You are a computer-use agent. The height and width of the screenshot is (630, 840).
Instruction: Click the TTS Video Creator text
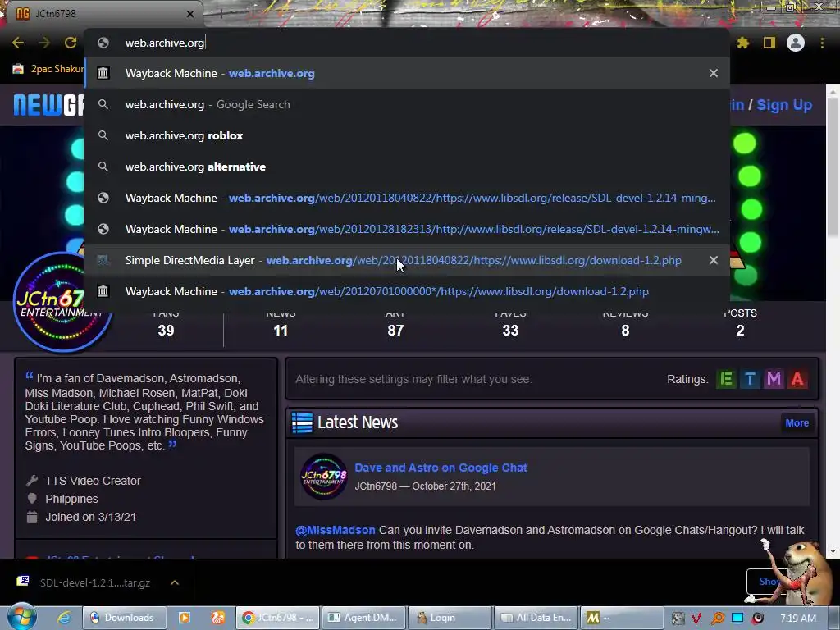click(x=93, y=481)
